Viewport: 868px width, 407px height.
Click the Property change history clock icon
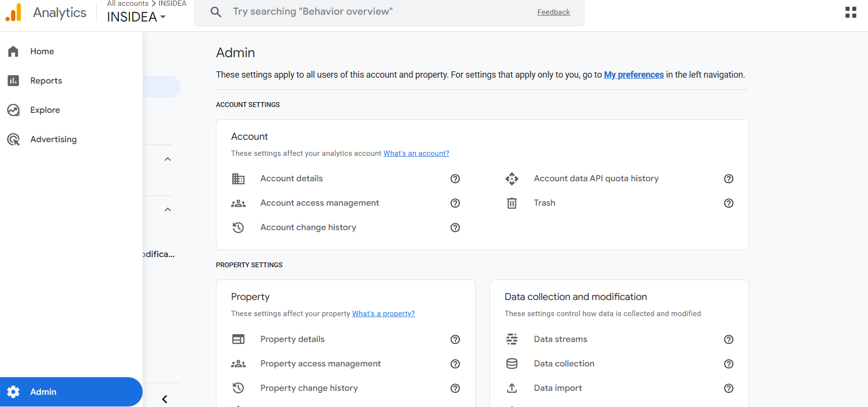(x=238, y=388)
